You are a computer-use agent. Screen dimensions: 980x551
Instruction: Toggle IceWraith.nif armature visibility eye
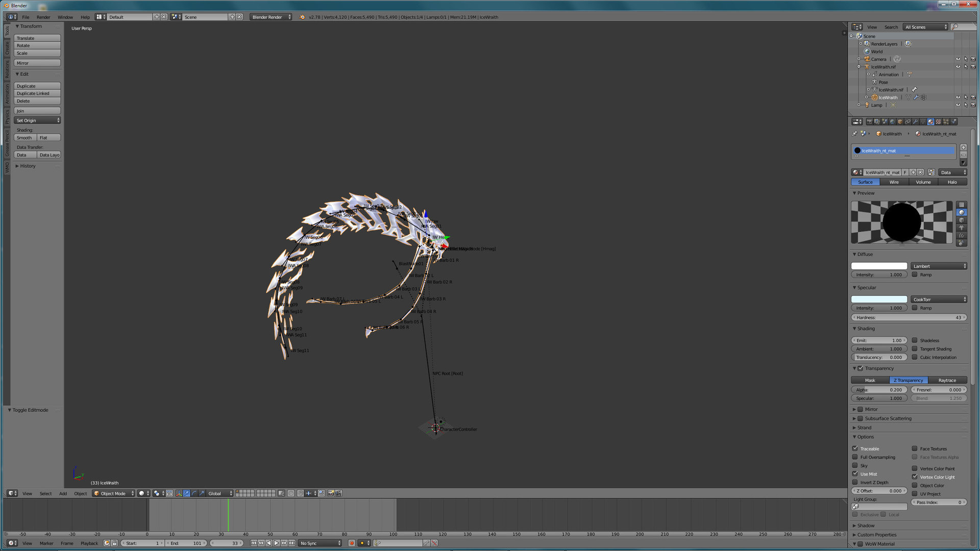958,67
